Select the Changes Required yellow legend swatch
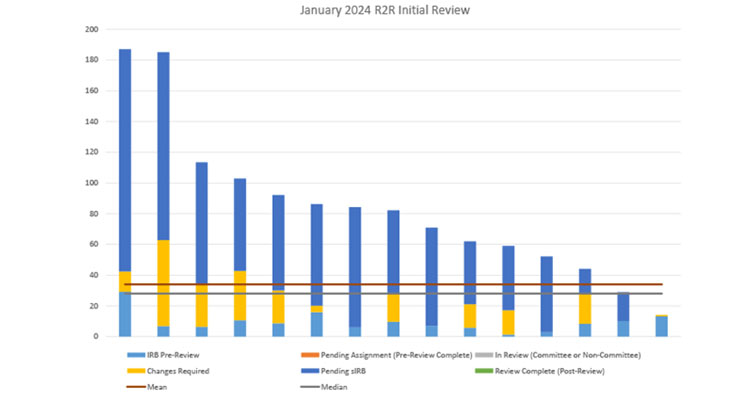The height and width of the screenshot is (400, 750). coord(132,370)
